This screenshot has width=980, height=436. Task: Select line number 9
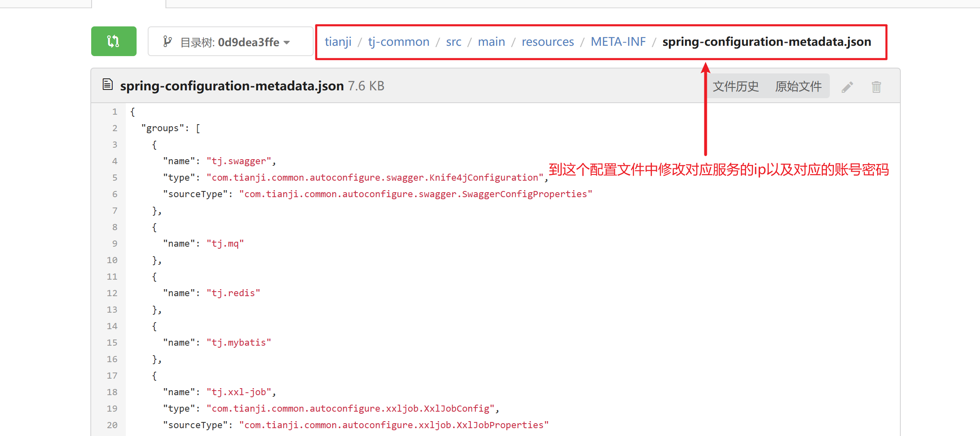click(115, 244)
